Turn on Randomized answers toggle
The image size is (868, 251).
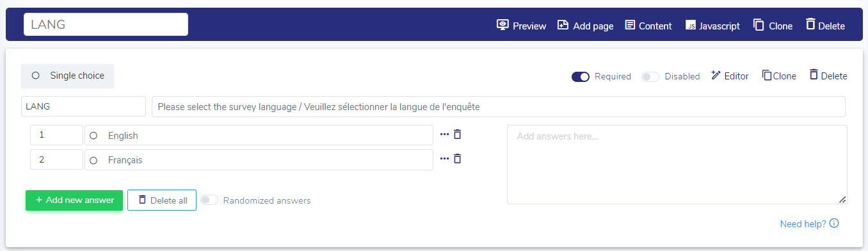coord(209,200)
